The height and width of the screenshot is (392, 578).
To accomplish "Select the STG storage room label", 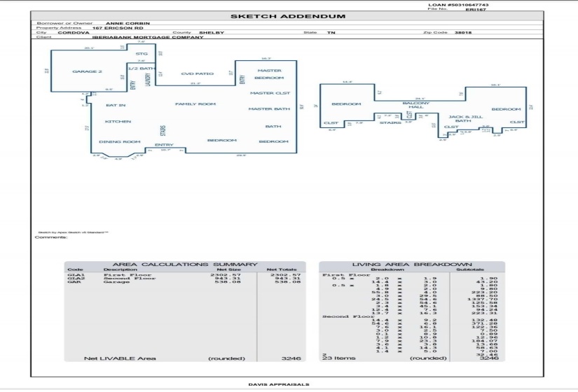I will tap(142, 54).
